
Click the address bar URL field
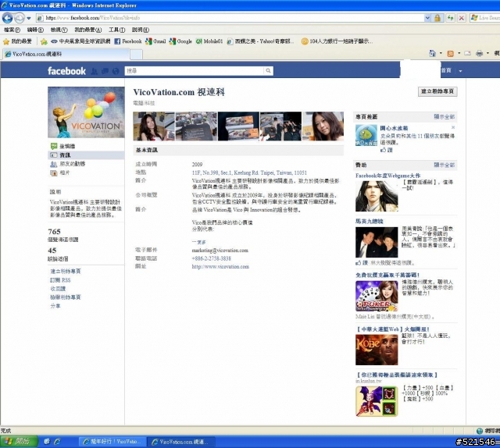[230, 18]
